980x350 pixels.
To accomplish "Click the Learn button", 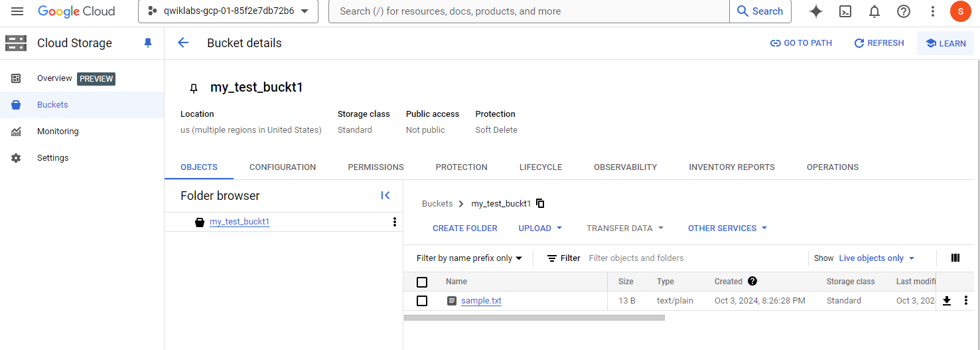I will coord(945,43).
